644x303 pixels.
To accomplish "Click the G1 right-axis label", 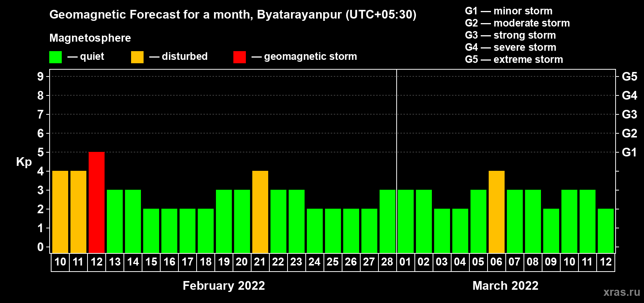I will point(630,152).
